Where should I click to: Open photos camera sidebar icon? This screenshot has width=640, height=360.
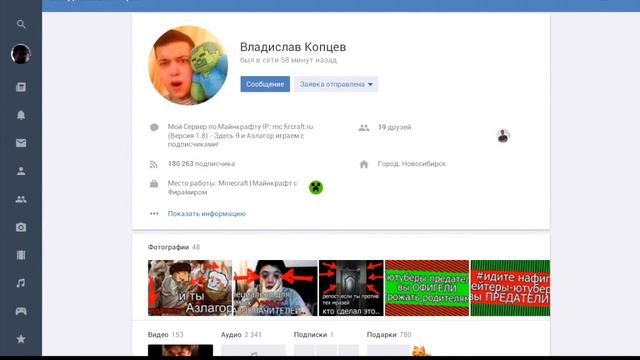pos(21,227)
